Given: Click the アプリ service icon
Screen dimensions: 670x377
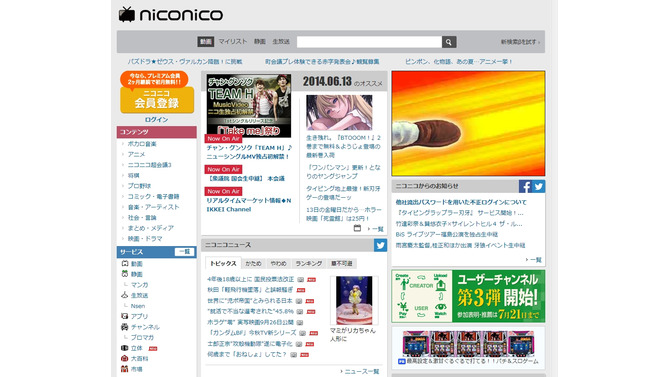Looking at the screenshot, I should point(124,316).
